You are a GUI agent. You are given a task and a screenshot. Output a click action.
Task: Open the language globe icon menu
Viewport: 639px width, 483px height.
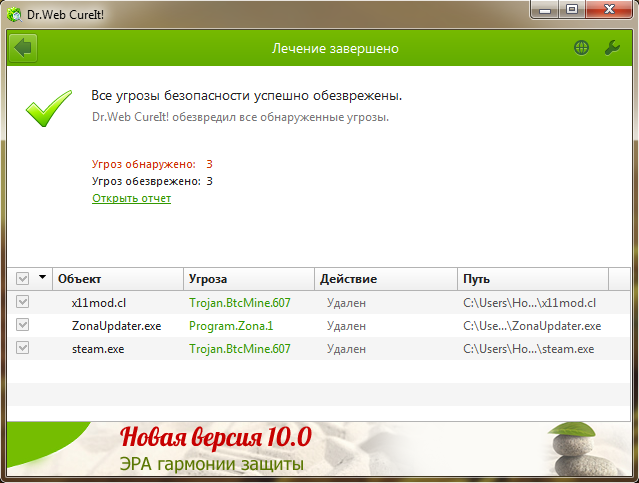click(581, 48)
